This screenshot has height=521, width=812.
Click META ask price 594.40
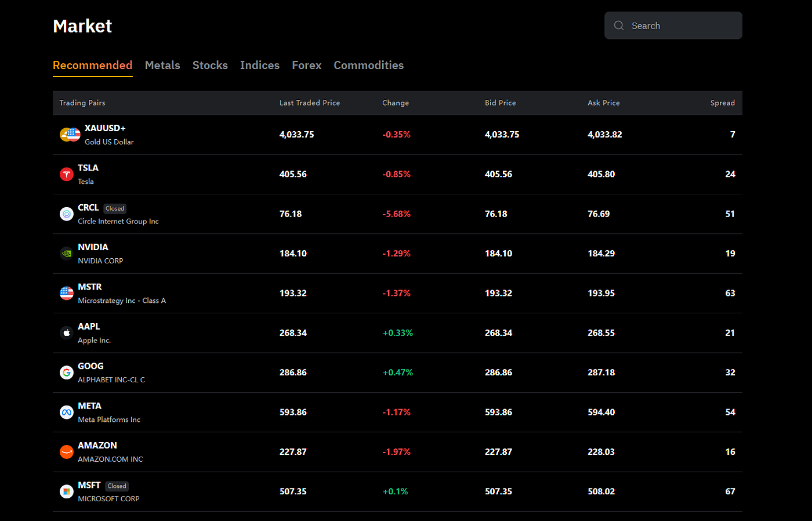(601, 413)
